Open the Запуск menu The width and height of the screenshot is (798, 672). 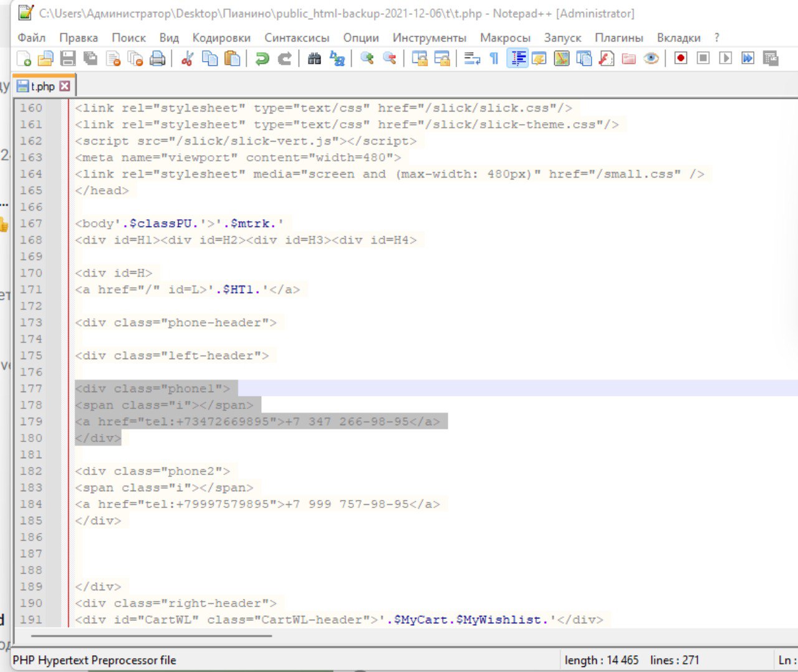click(562, 38)
